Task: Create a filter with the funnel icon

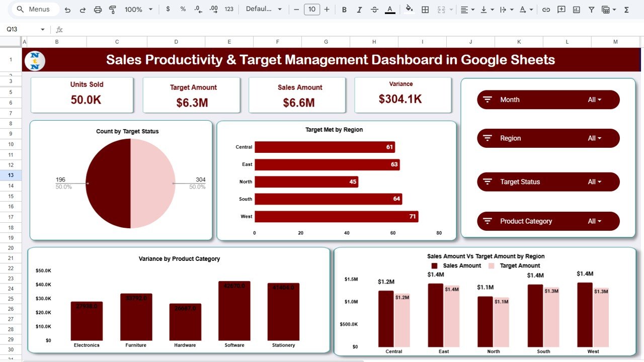Action: click(591, 9)
